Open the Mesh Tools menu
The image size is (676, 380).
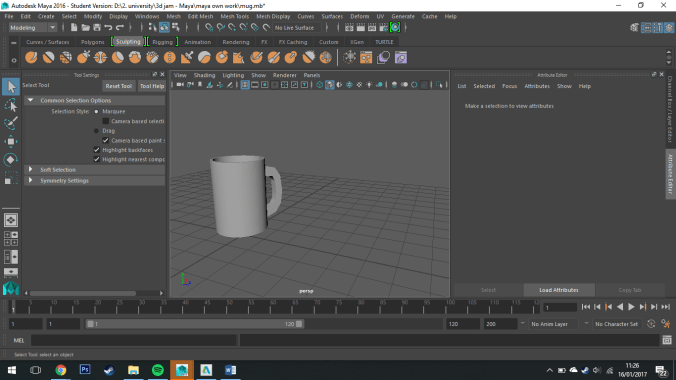pyautogui.click(x=235, y=16)
